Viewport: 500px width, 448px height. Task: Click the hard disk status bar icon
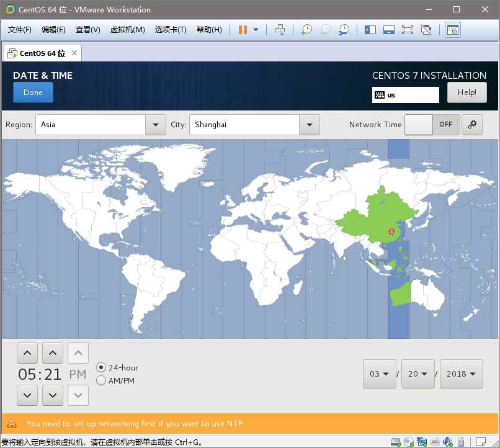tap(396, 442)
